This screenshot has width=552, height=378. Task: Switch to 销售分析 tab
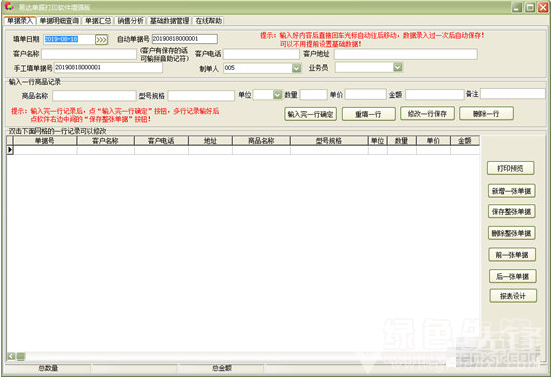[130, 21]
